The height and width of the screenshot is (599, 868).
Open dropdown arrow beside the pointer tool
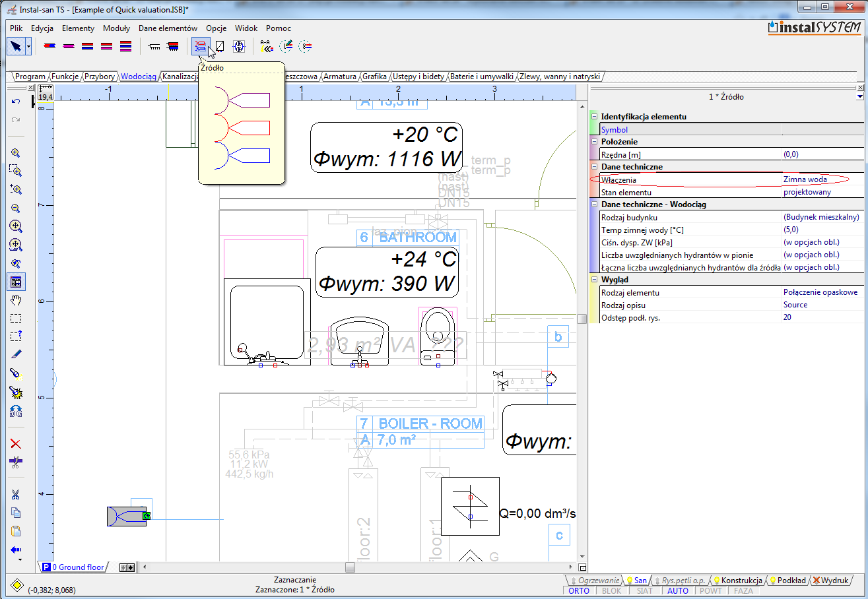pyautogui.click(x=28, y=47)
